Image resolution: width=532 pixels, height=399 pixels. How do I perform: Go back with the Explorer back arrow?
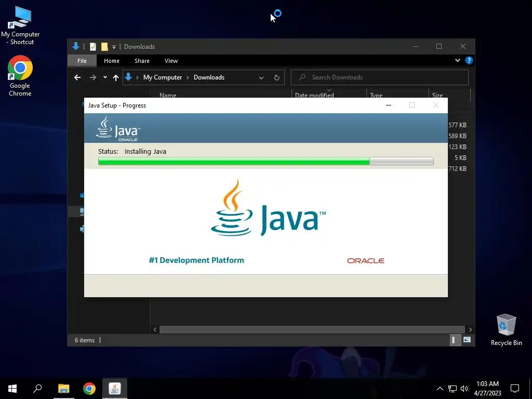pyautogui.click(x=77, y=77)
